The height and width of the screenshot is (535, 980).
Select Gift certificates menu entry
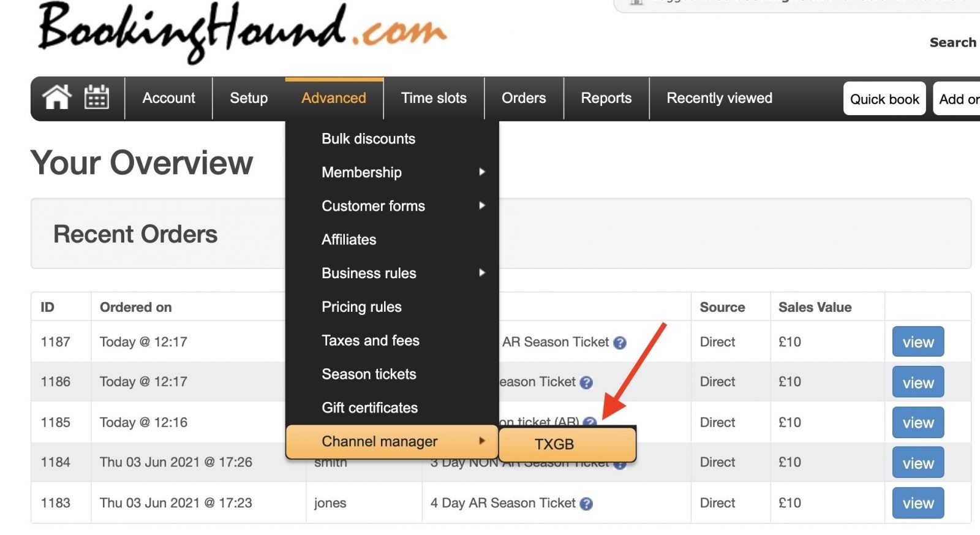[x=392, y=408]
